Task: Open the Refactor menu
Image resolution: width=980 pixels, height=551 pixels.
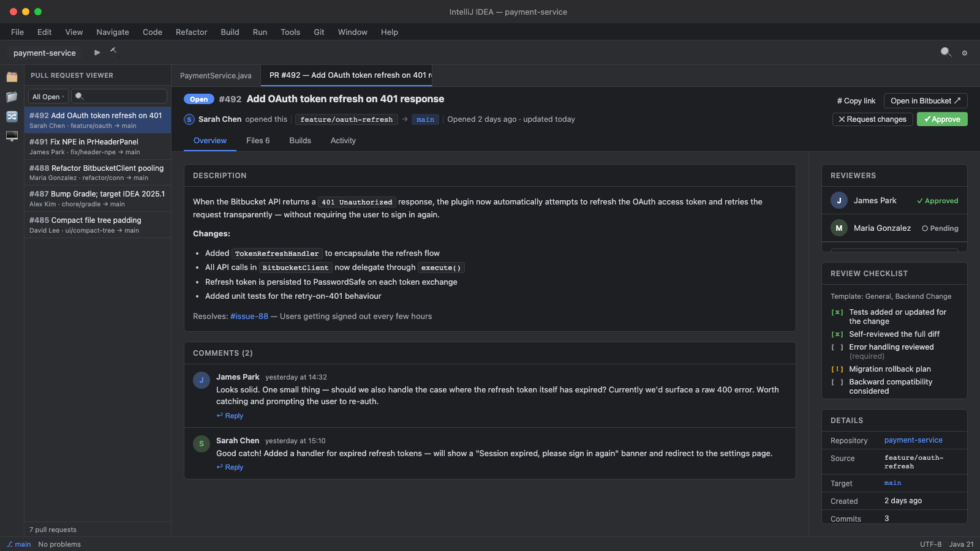Action: (192, 32)
